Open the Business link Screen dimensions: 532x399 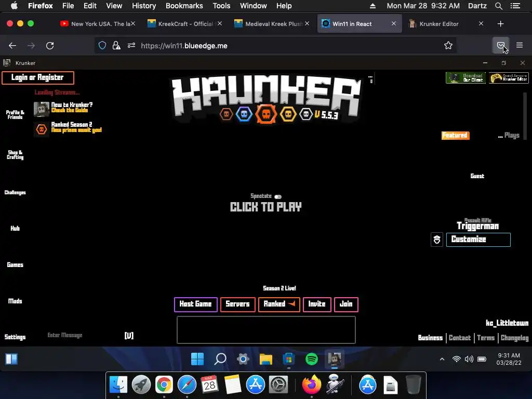pyautogui.click(x=430, y=338)
